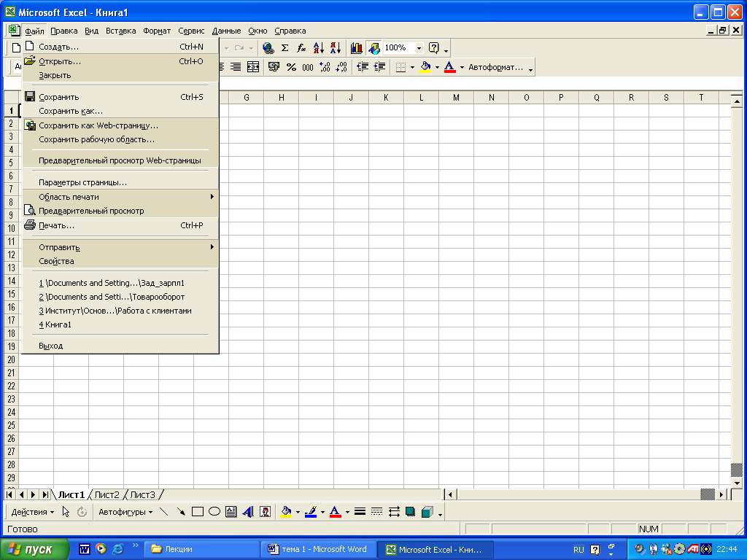This screenshot has width=747, height=560.
Task: Open recent file Товарооборот
Action: tap(120, 297)
